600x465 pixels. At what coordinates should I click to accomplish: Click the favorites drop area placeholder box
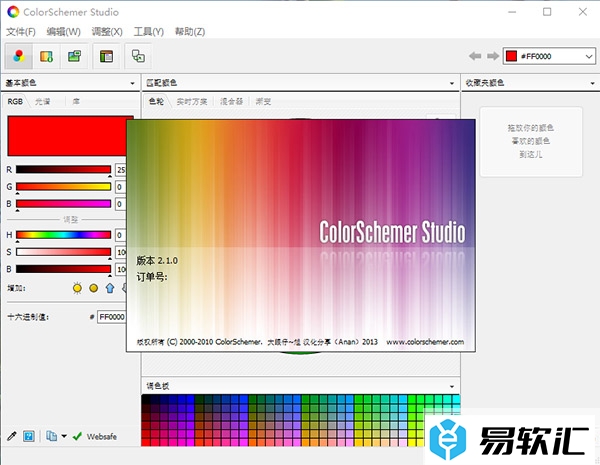[531, 142]
